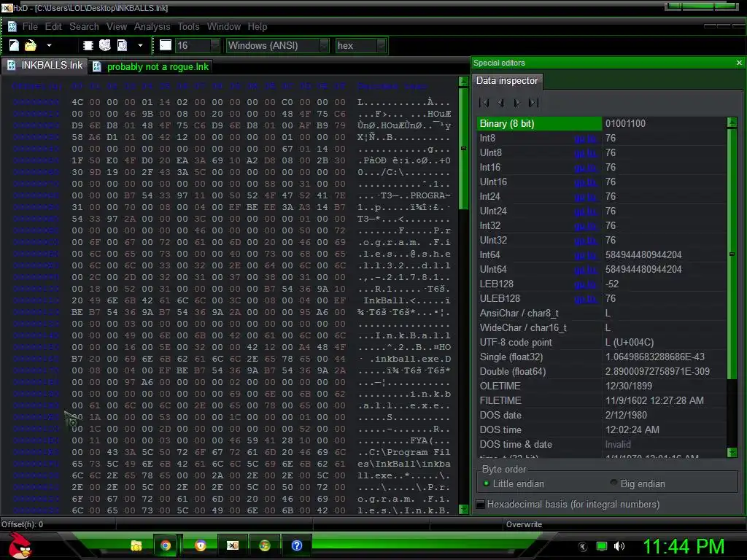The width and height of the screenshot is (747, 560).
Task: Open the Window menu
Action: [x=223, y=27]
